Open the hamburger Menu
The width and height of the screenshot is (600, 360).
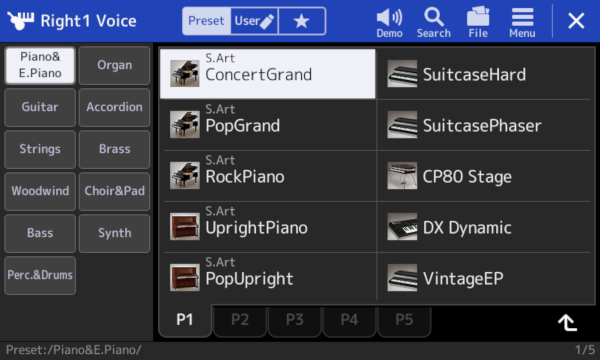(522, 22)
